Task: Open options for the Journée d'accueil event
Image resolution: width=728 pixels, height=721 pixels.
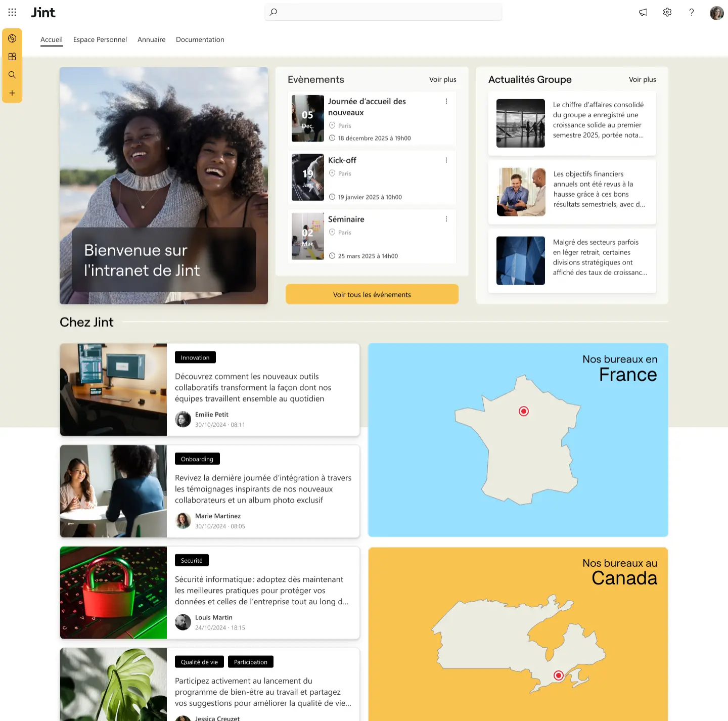Action: click(446, 101)
